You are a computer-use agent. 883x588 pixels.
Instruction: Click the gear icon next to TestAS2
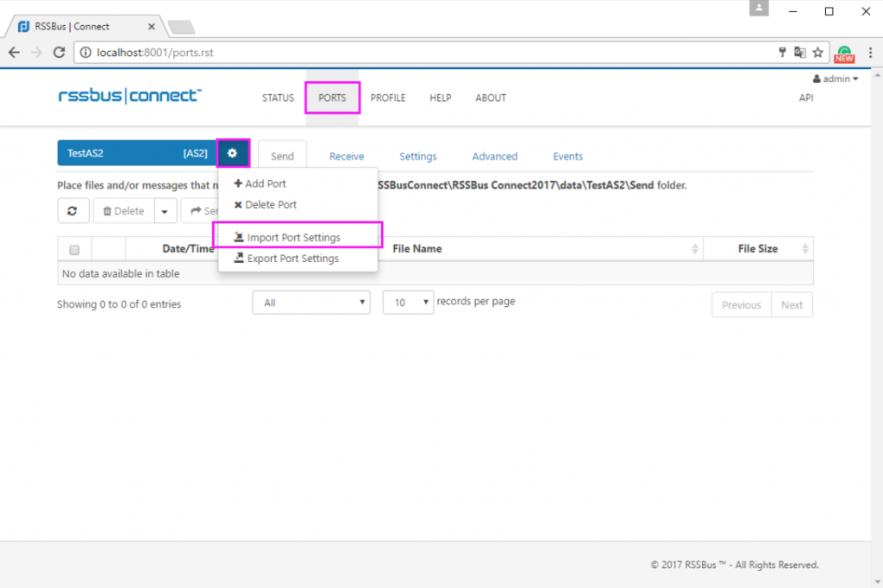pos(233,153)
